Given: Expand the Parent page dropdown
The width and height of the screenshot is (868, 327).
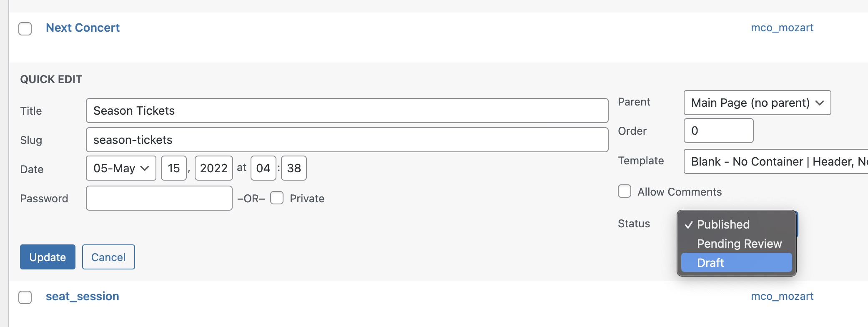Looking at the screenshot, I should 757,103.
